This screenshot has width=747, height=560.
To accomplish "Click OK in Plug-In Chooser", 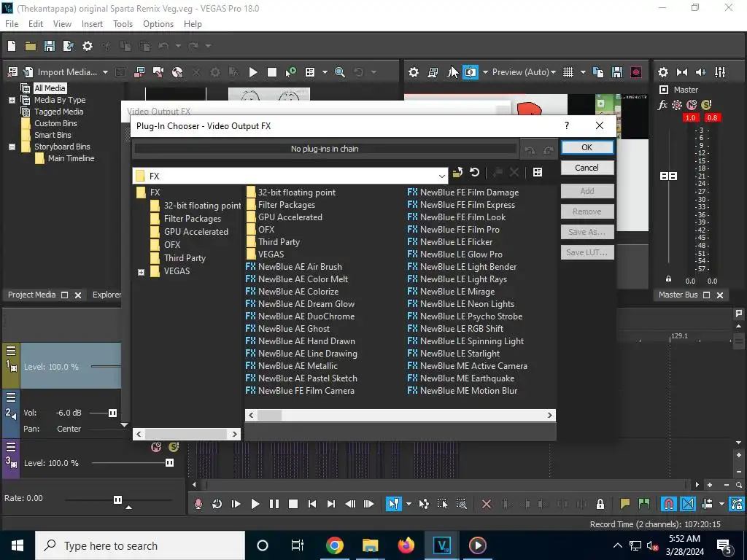I will point(587,147).
